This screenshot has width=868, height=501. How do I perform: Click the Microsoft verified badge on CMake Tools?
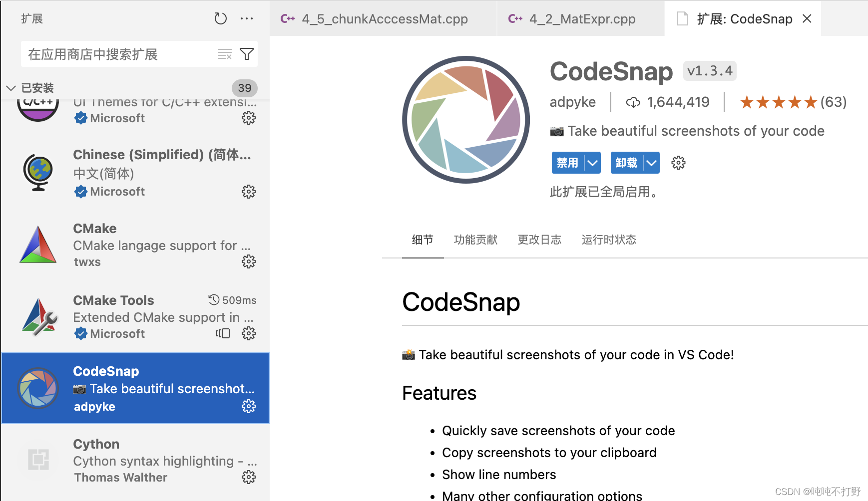point(80,333)
